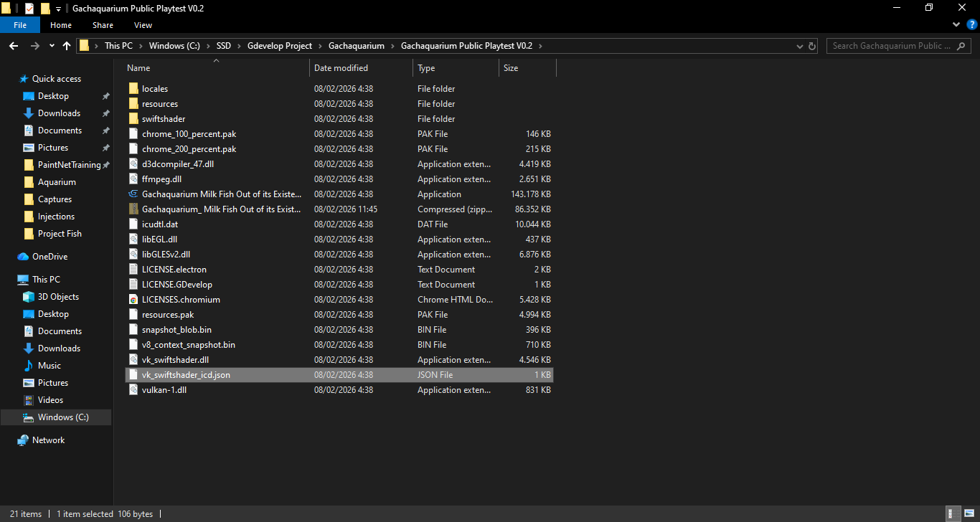Click the Search Gachaquarium Public search box
The width and height of the screenshot is (980, 522).
click(x=892, y=46)
